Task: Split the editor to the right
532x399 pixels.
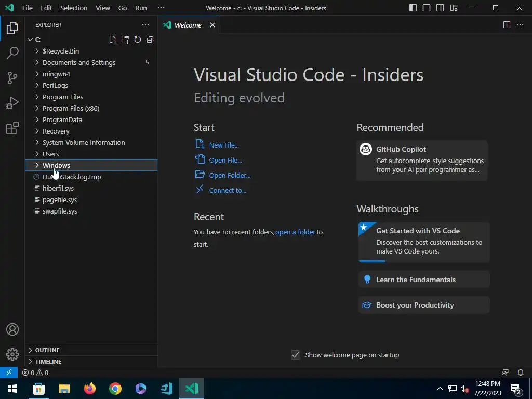Action: click(507, 25)
